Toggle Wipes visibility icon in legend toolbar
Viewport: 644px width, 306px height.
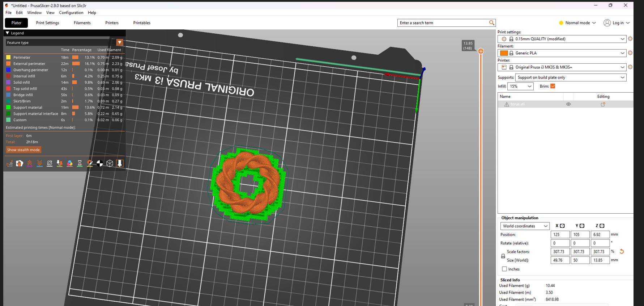coord(20,163)
